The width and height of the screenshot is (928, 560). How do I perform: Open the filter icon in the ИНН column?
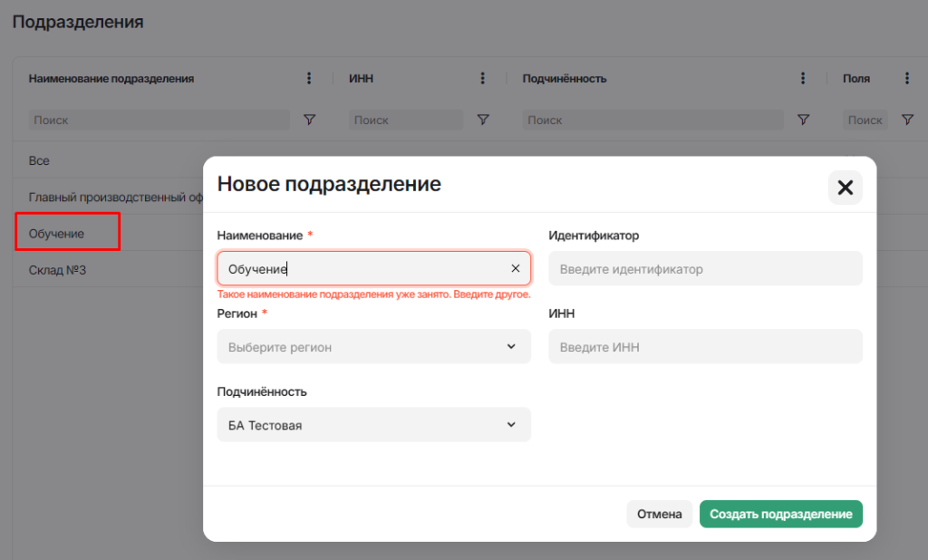(x=483, y=119)
